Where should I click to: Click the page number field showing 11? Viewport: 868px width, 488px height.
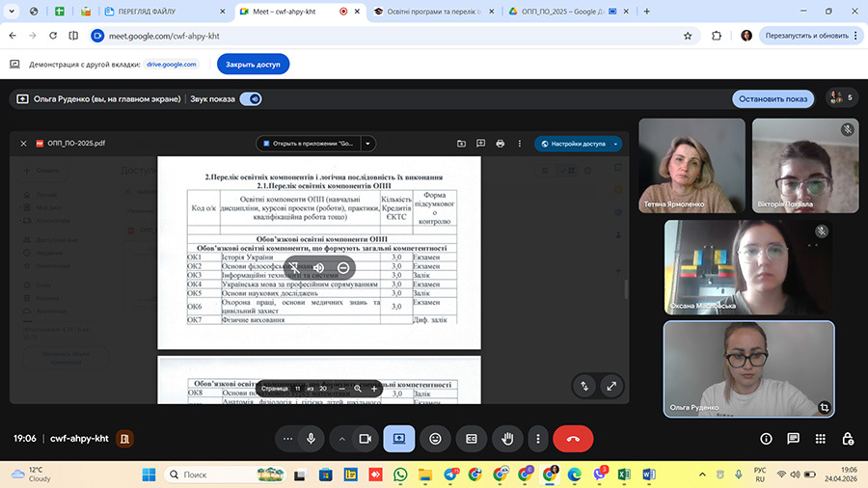tap(298, 389)
